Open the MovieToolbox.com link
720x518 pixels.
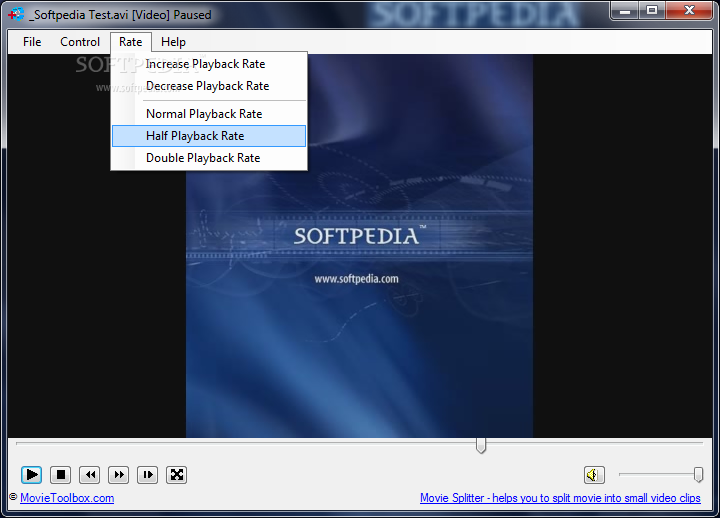(x=67, y=498)
